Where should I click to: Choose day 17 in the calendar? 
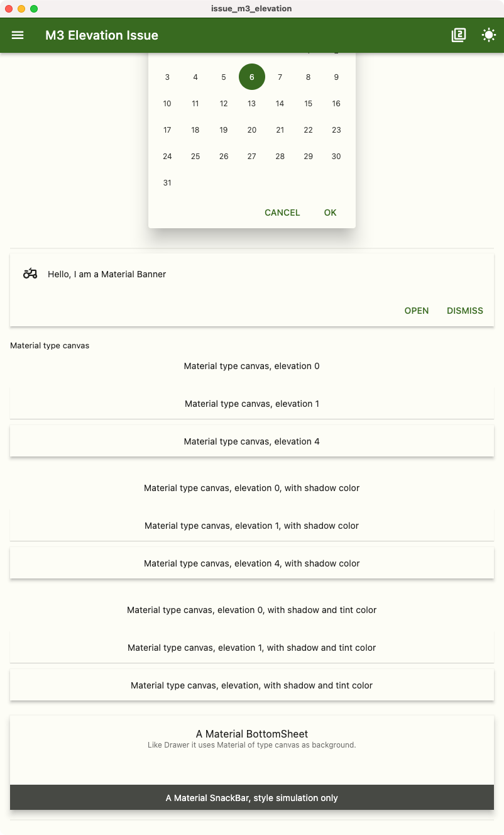[167, 130]
